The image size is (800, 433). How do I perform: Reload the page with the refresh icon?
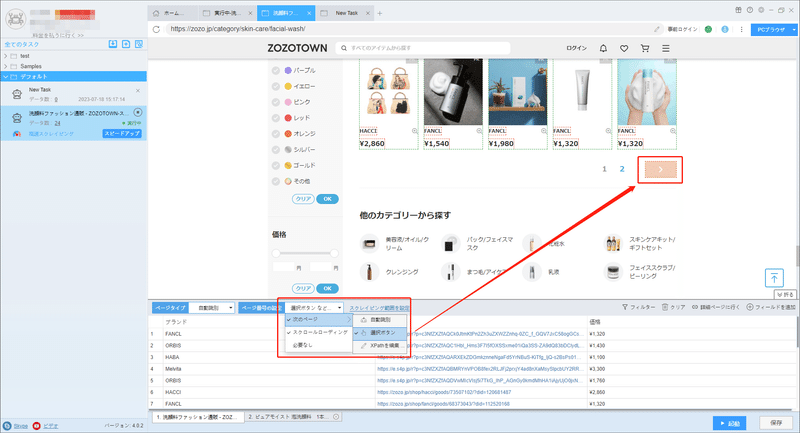[157, 29]
